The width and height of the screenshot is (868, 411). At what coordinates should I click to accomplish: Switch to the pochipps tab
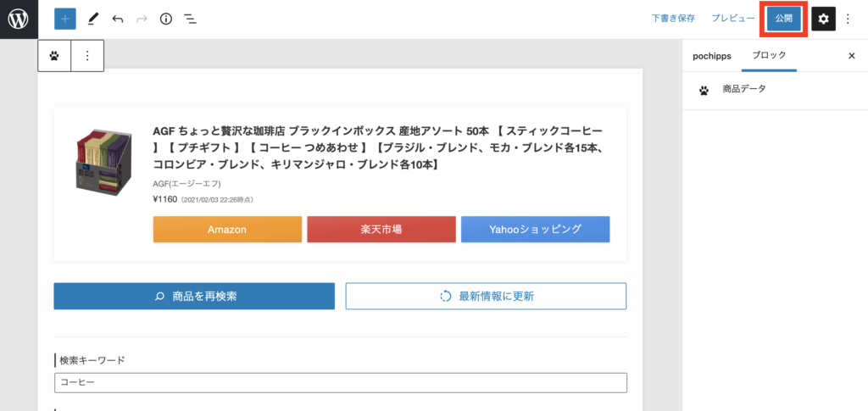tap(712, 56)
